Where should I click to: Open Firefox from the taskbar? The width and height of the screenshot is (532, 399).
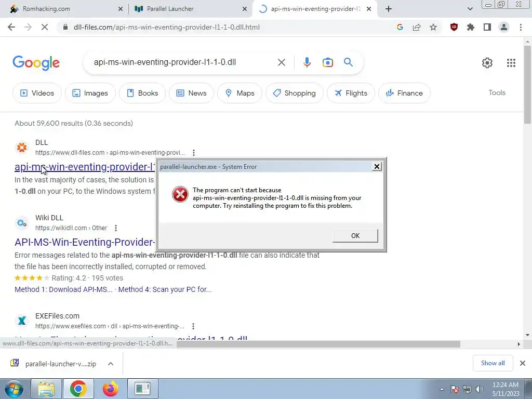coord(110,389)
